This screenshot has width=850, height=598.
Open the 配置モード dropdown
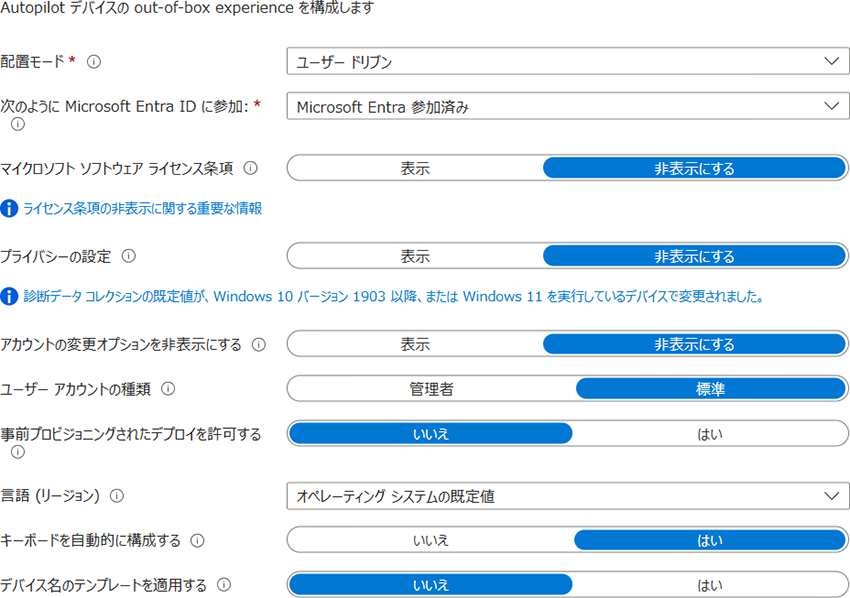point(568,61)
